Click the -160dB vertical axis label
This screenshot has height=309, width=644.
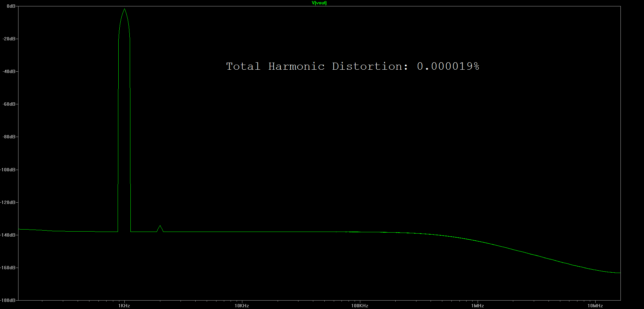point(8,268)
